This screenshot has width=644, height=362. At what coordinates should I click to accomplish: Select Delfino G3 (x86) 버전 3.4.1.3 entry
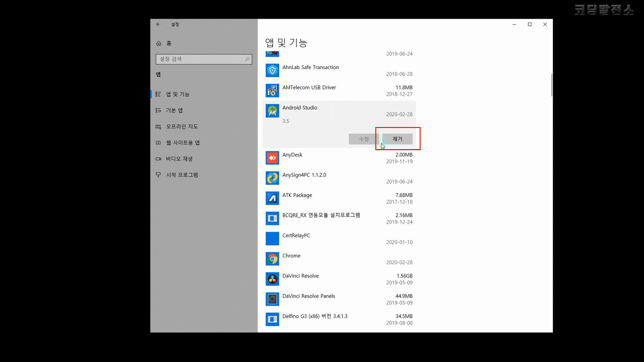[x=339, y=319]
